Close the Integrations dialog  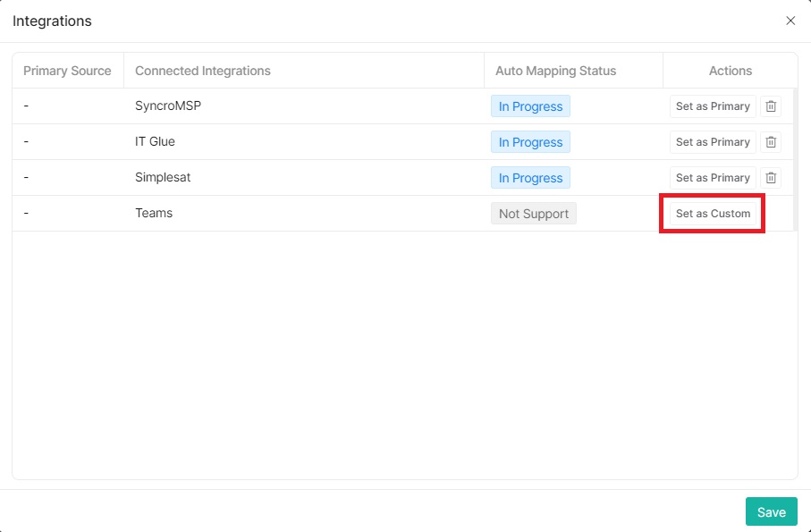790,20
